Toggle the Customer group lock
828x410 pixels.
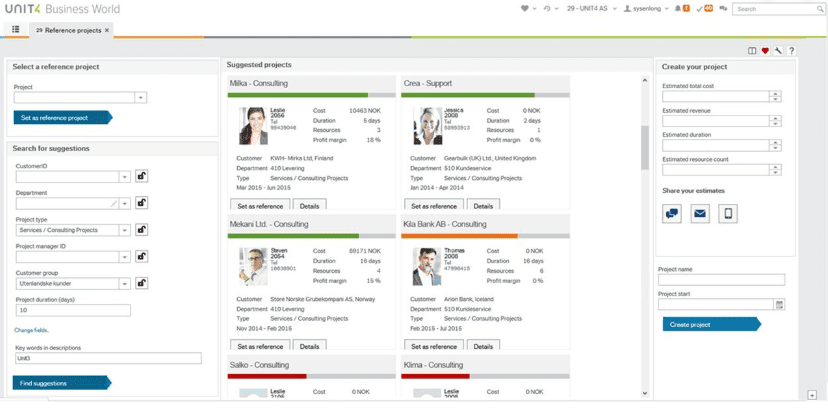[x=142, y=283]
